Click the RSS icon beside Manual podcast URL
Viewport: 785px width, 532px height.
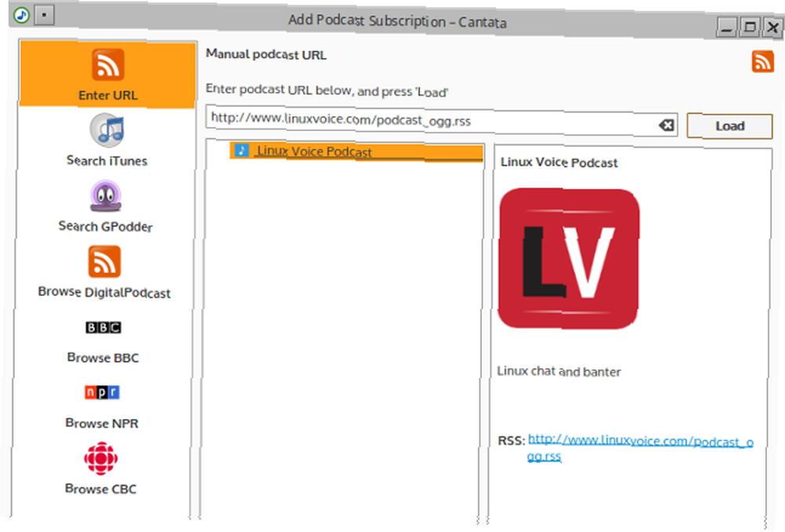click(762, 61)
